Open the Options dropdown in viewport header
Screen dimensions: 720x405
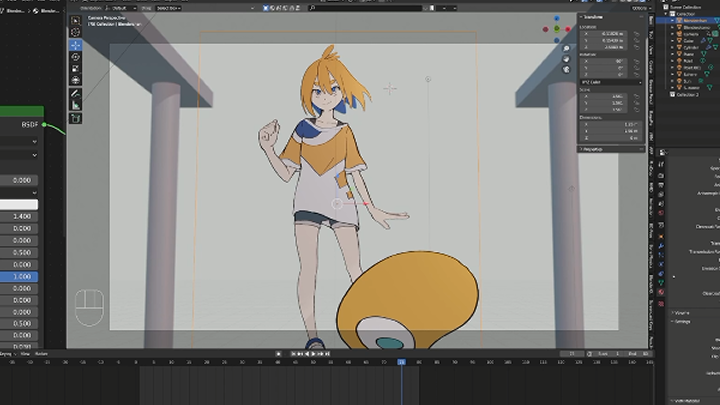(x=640, y=8)
